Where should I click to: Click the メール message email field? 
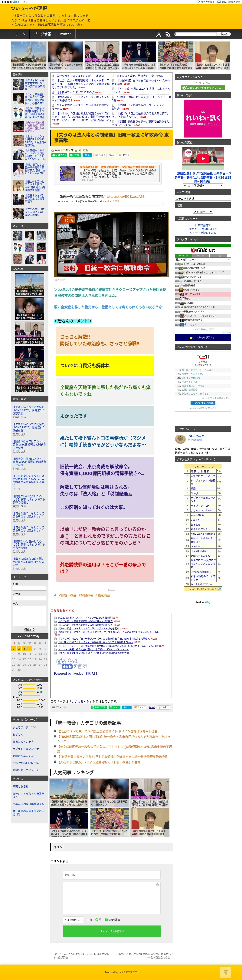pyautogui.click(x=29, y=598)
